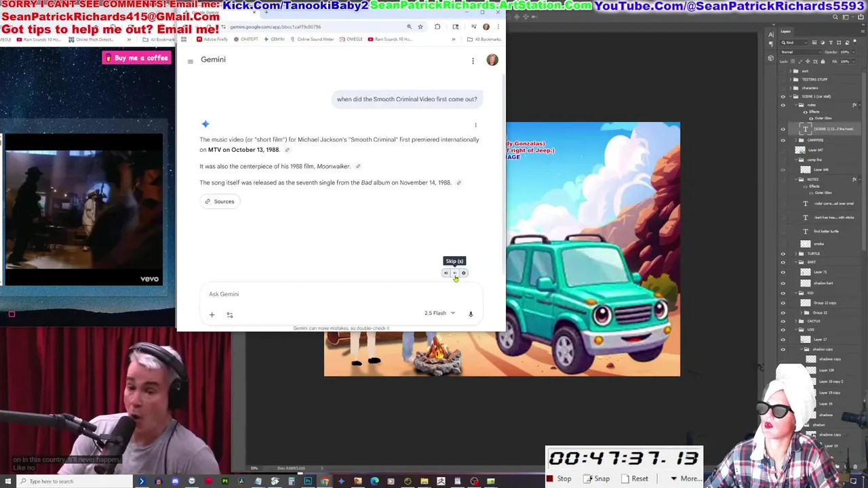Click the Photoshop icon on the taskbar
This screenshot has width=868, height=488.
pos(308,481)
